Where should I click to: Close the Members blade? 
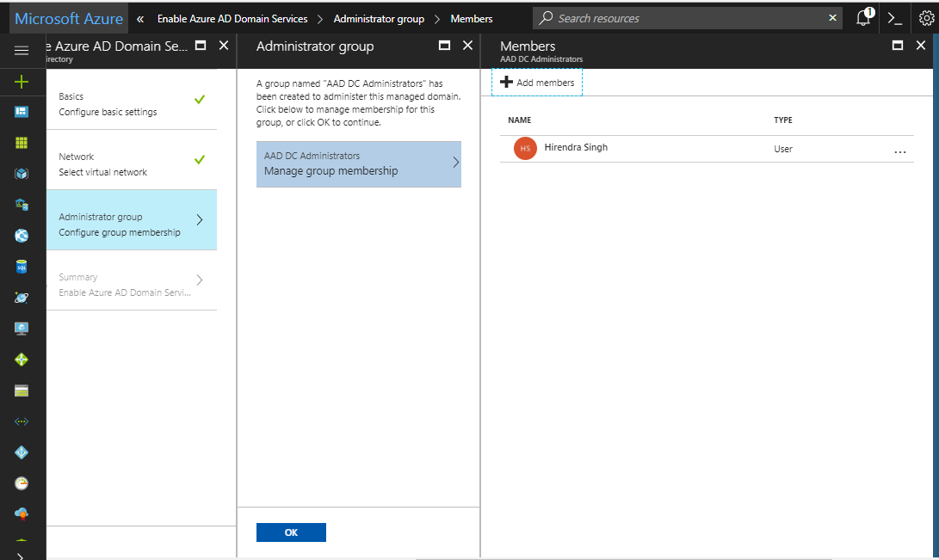[921, 46]
